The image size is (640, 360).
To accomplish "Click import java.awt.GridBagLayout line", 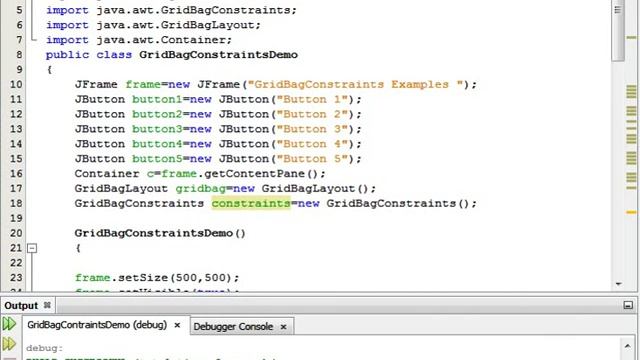I will click(x=153, y=25).
